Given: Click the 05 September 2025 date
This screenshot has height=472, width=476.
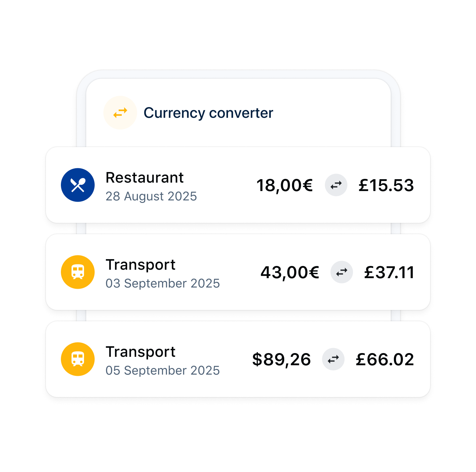Looking at the screenshot, I should click(x=163, y=371).
